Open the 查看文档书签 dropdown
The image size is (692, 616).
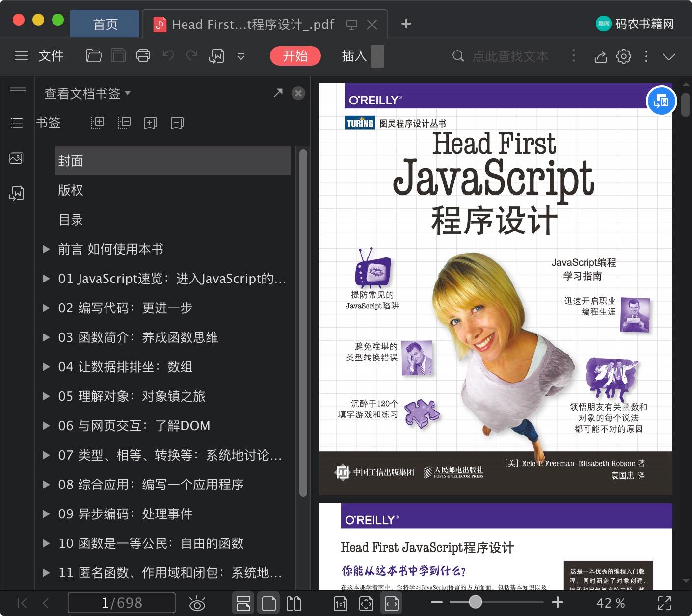[87, 93]
